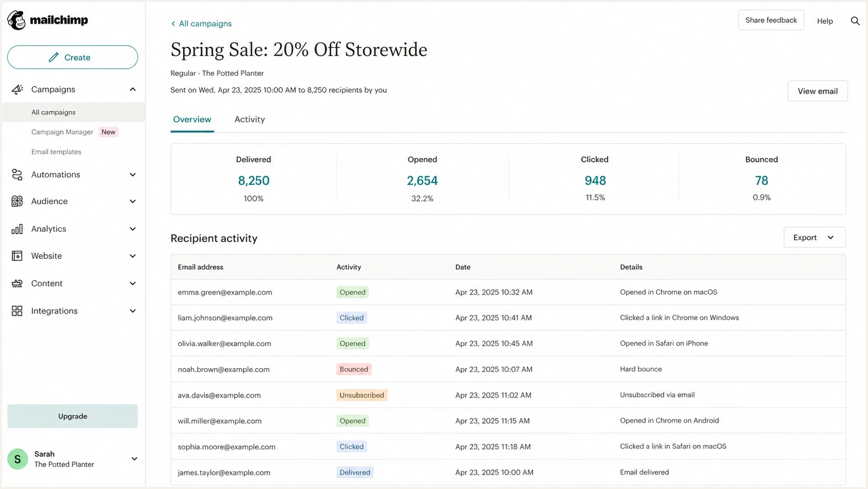This screenshot has height=489, width=868.
Task: Click the Help menu item
Action: tap(825, 21)
